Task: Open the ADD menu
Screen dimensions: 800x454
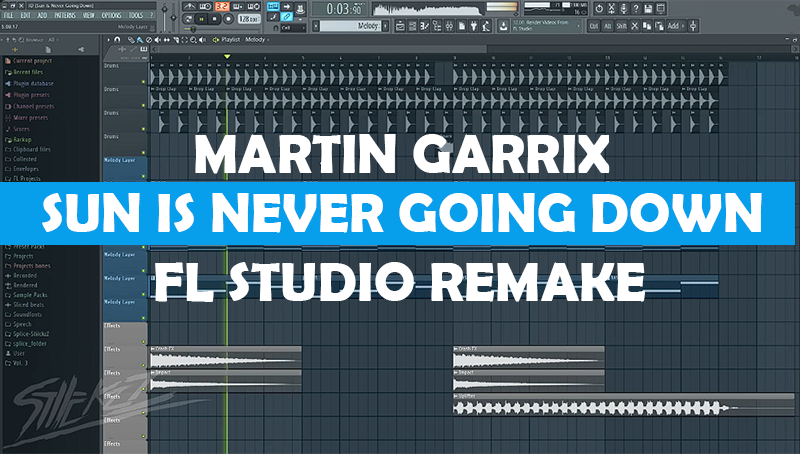Action: pos(42,15)
